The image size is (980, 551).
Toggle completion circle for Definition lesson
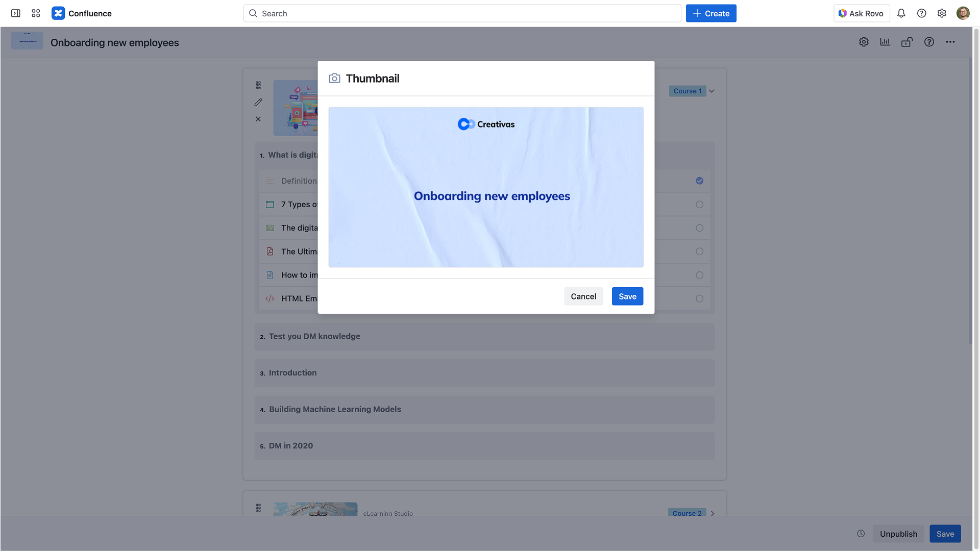click(699, 181)
